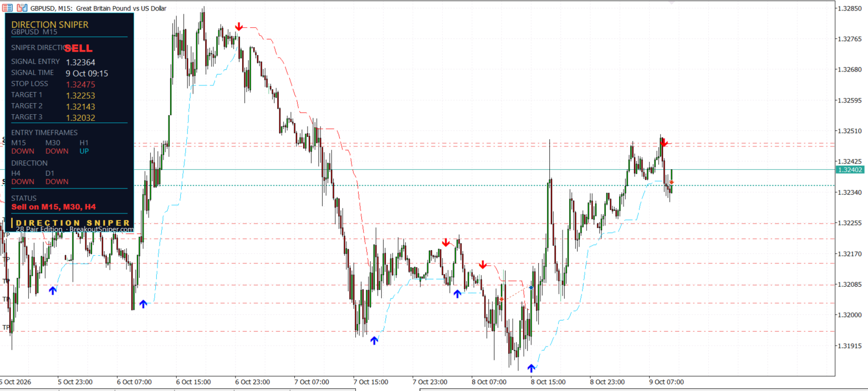
Task: Click the red SELL direction text
Action: click(78, 48)
